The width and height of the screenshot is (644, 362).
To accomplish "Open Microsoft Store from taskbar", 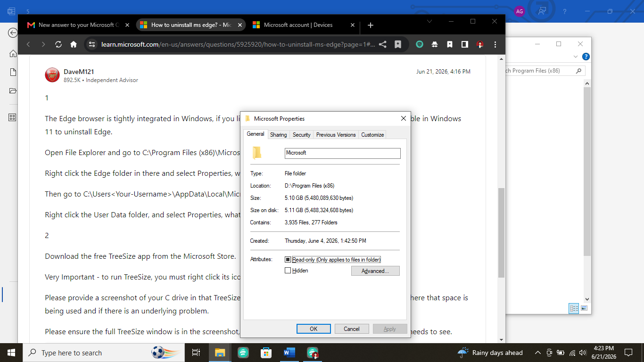I will 266,353.
